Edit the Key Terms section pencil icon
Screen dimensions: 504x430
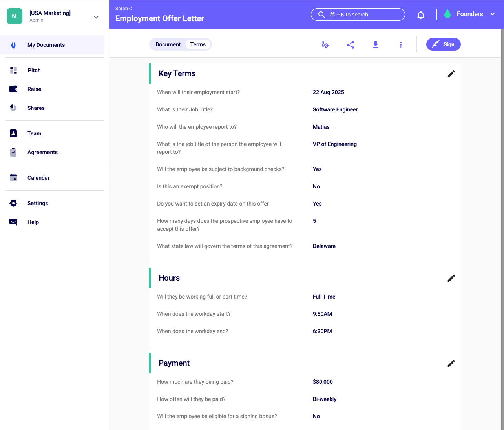pyautogui.click(x=451, y=73)
